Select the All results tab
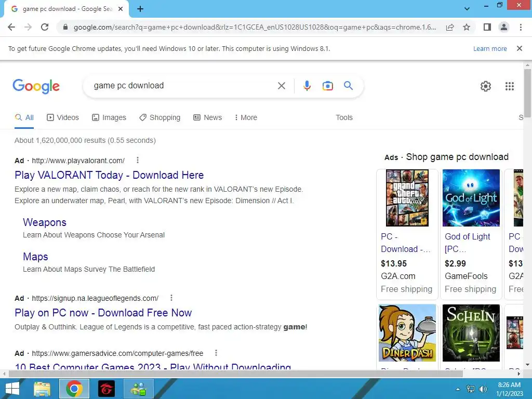The image size is (532, 399). point(24,118)
